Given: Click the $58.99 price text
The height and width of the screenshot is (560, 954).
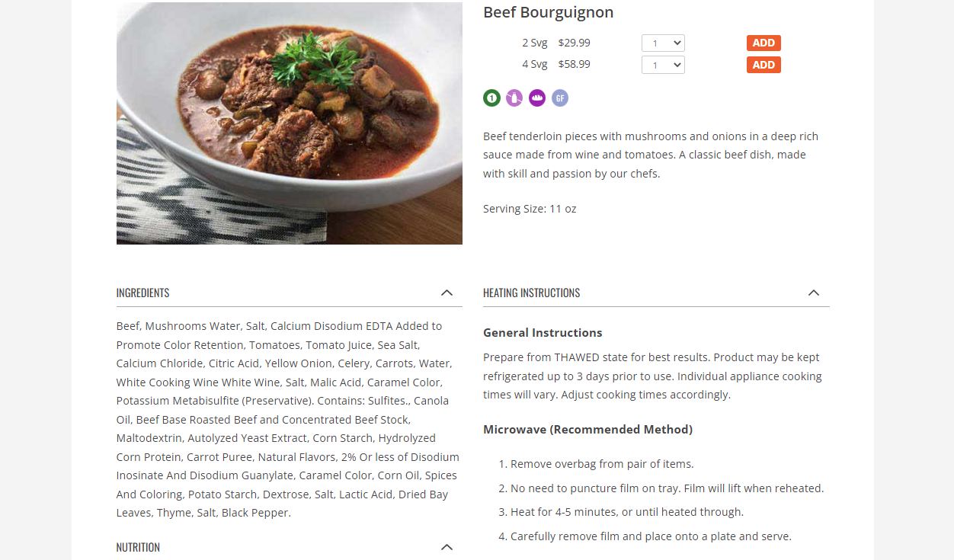Looking at the screenshot, I should tap(574, 64).
